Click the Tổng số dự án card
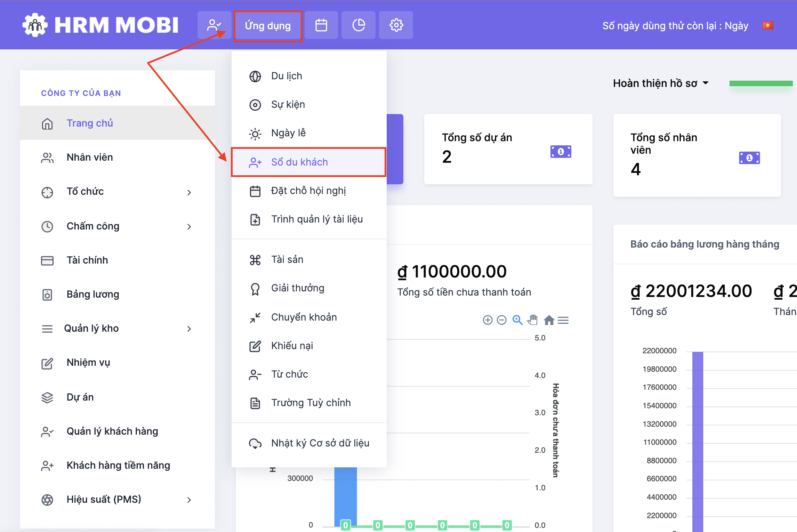Image resolution: width=797 pixels, height=532 pixels. tap(508, 149)
